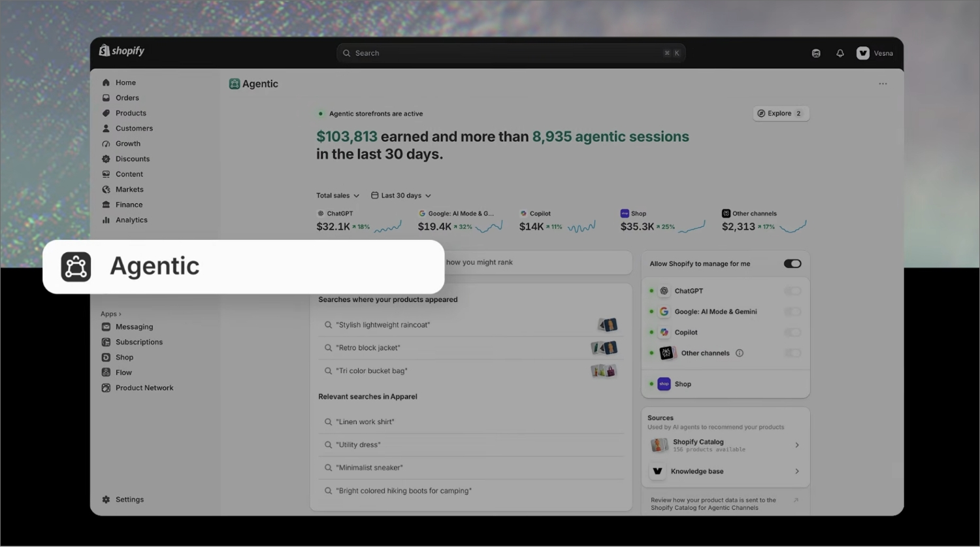This screenshot has width=980, height=547.
Task: Click the Agentic page title icon
Action: (235, 84)
